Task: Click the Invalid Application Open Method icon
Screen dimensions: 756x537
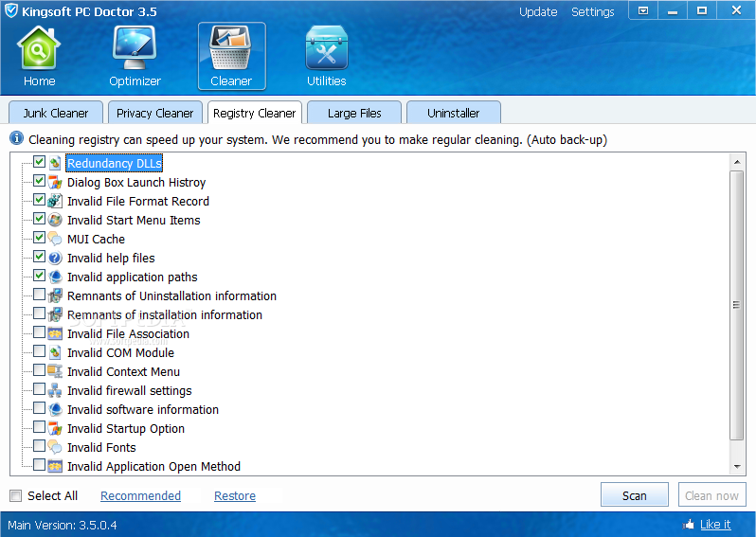Action: pos(55,466)
